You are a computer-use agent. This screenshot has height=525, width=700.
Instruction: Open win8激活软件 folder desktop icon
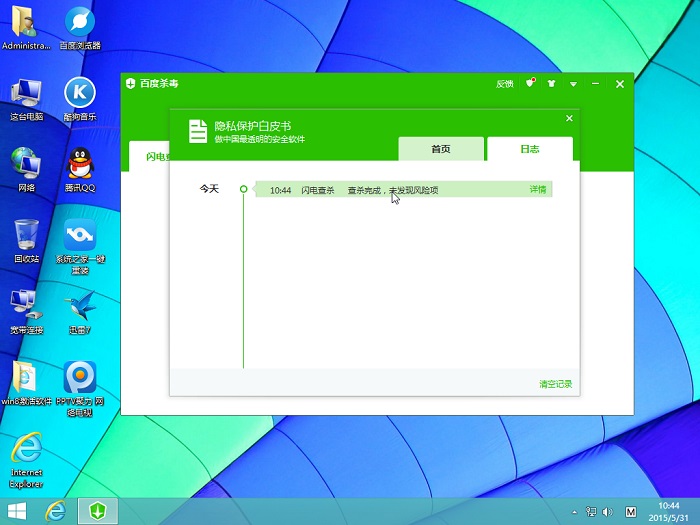pos(26,383)
